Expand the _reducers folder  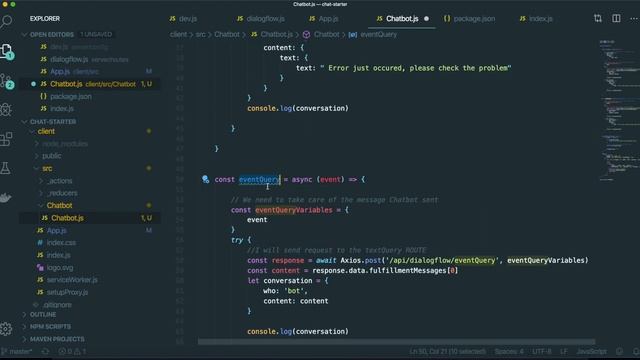tap(62, 193)
